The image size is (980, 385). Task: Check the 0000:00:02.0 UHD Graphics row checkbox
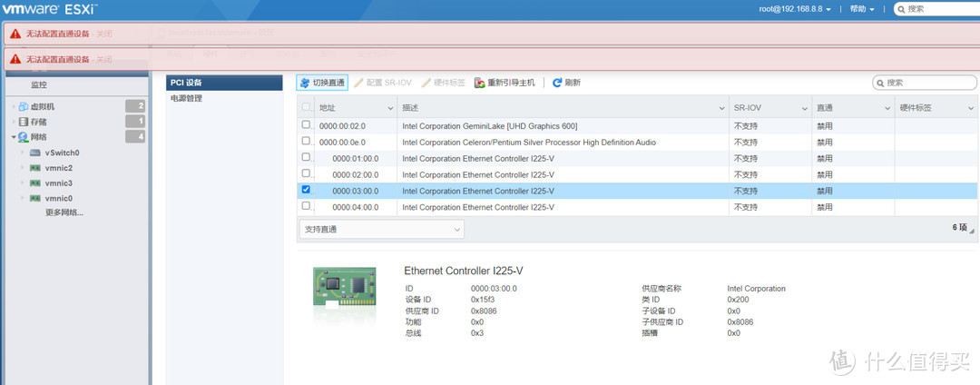click(x=306, y=125)
